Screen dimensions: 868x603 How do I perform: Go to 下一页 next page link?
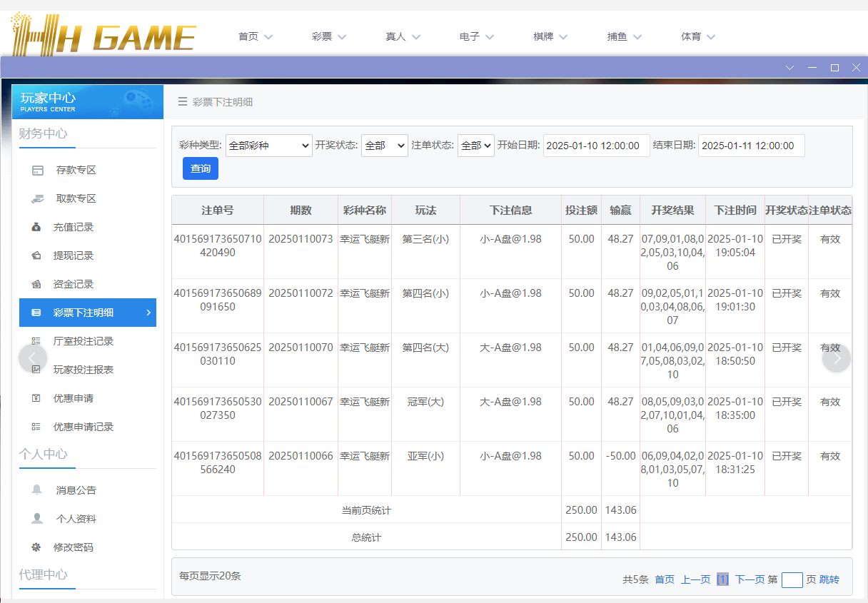point(749,579)
